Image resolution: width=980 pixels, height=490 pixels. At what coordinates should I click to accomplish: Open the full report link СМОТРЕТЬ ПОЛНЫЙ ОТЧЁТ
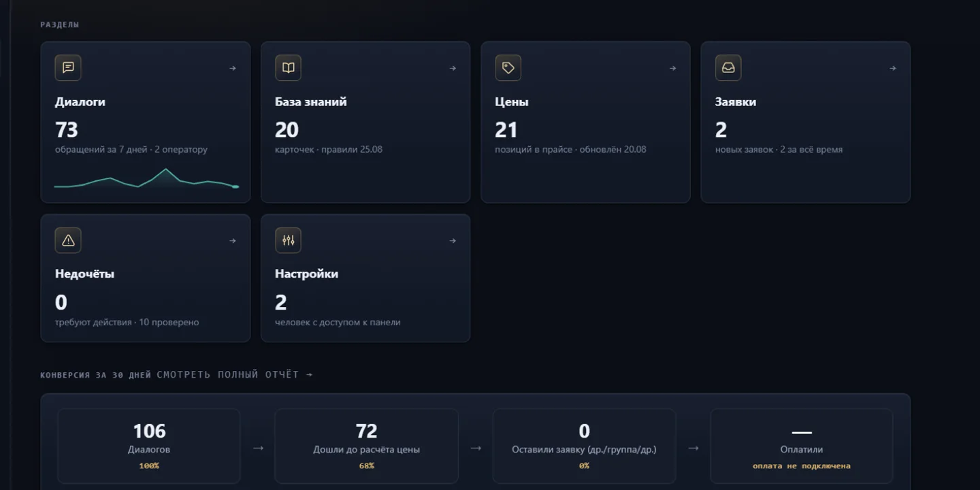[x=235, y=374]
